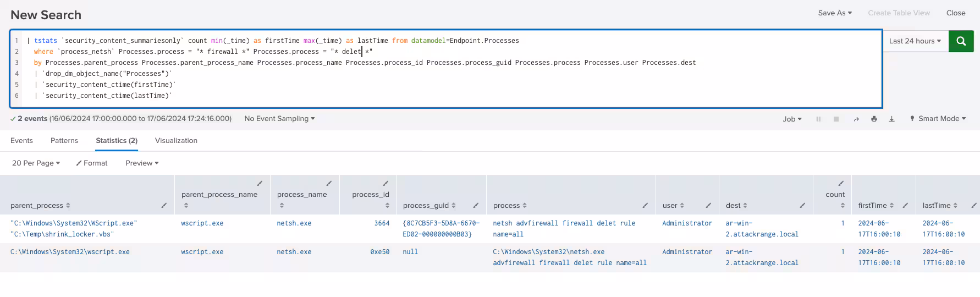Open the Save As menu
This screenshot has height=297, width=980.
pos(834,13)
